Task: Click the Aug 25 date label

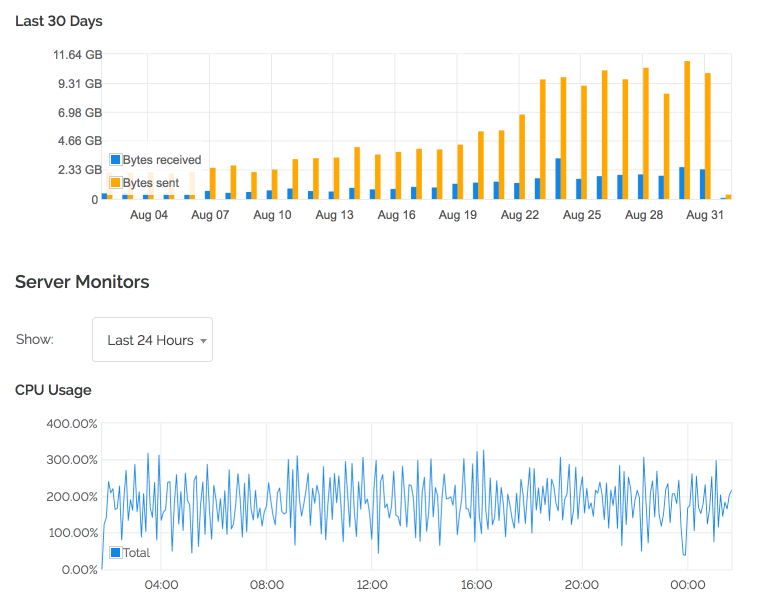Action: 582,215
